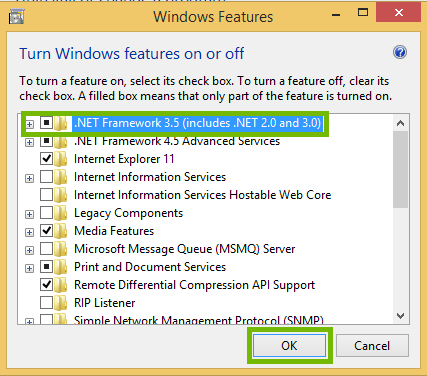Close the Windows Features window
Screen dimensions: 427x376
[398, 13]
